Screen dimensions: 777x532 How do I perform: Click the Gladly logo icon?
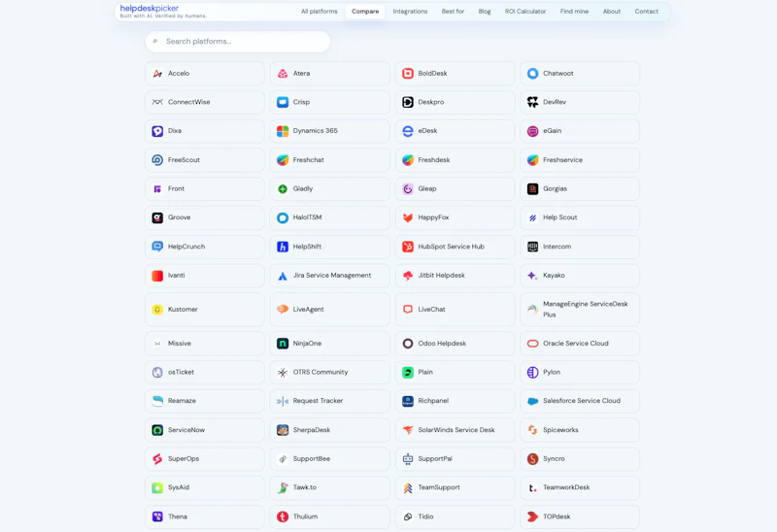(283, 188)
